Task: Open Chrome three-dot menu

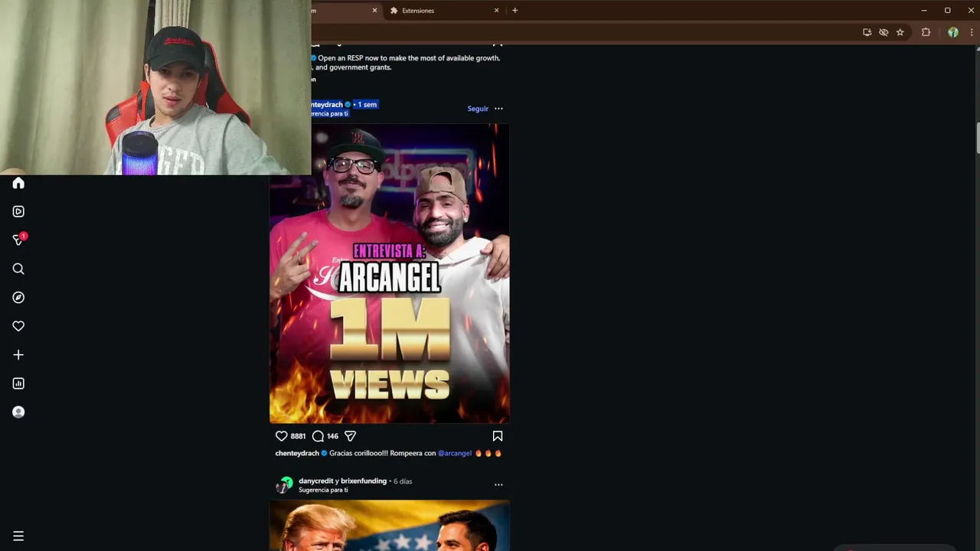Action: [x=971, y=32]
